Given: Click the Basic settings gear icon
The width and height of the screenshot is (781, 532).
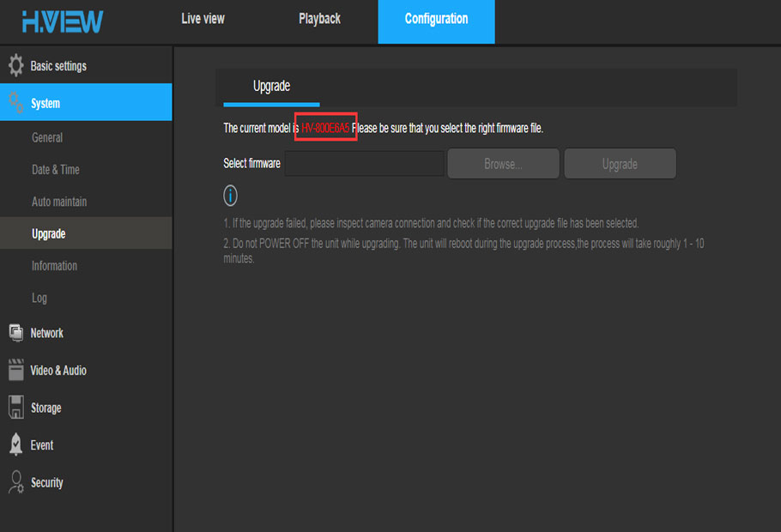Looking at the screenshot, I should 15,66.
